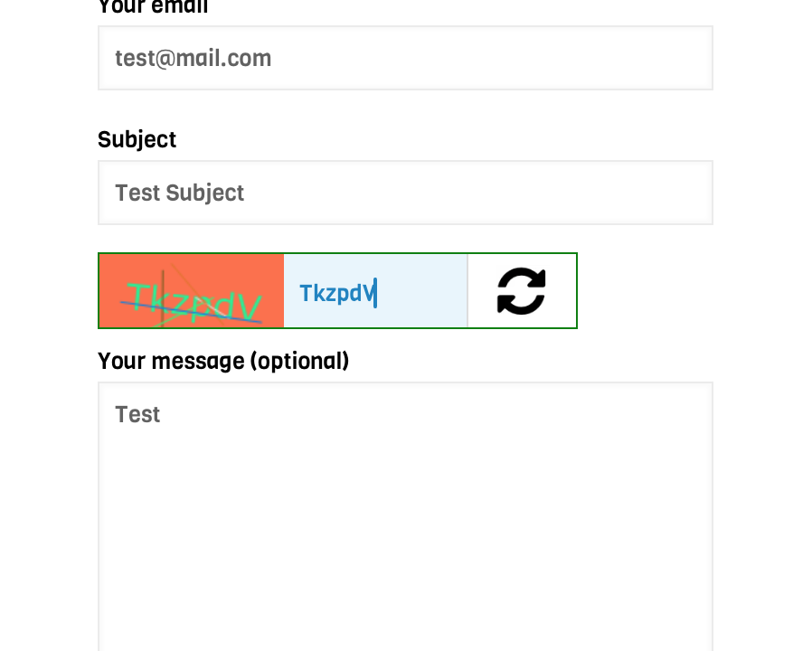The image size is (812, 651).
Task: Click the word "(optional)" in message label
Action: (x=300, y=361)
